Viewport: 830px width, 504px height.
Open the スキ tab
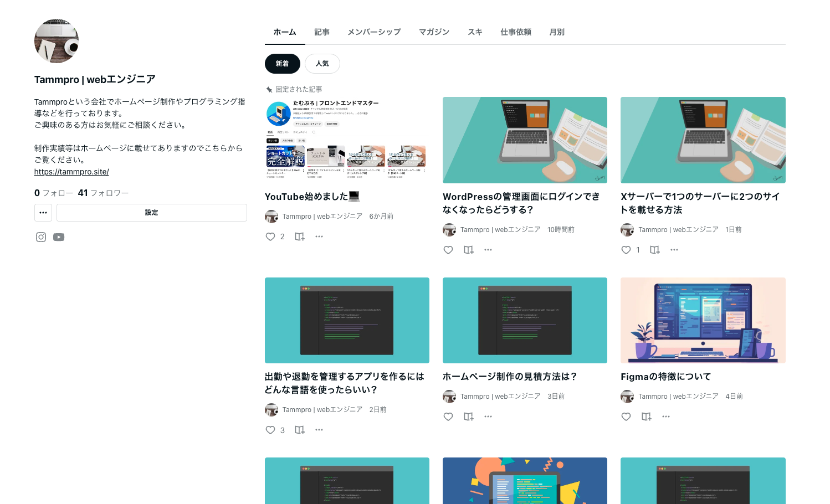[x=475, y=32]
